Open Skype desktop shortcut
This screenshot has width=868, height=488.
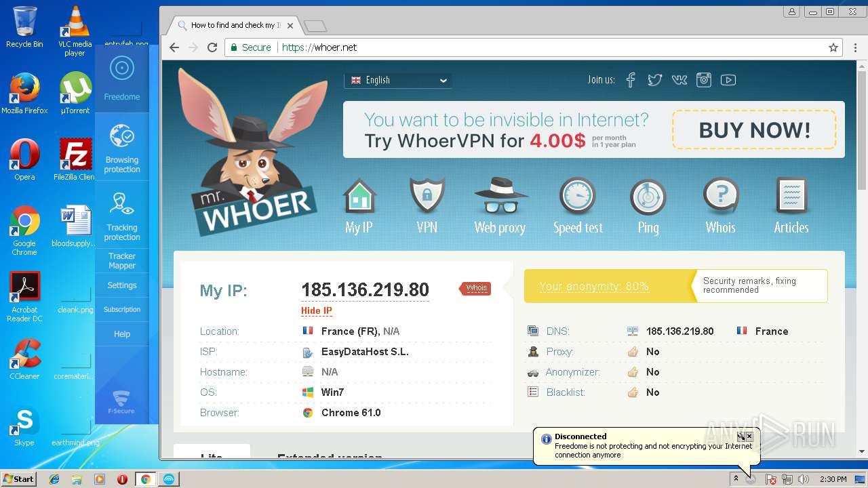[24, 426]
